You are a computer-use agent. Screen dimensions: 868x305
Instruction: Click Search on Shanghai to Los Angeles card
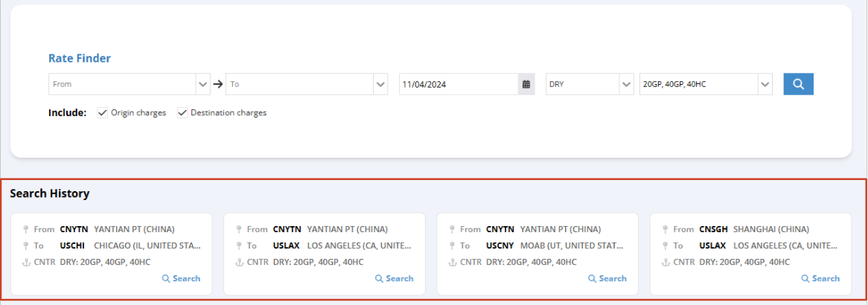click(820, 278)
